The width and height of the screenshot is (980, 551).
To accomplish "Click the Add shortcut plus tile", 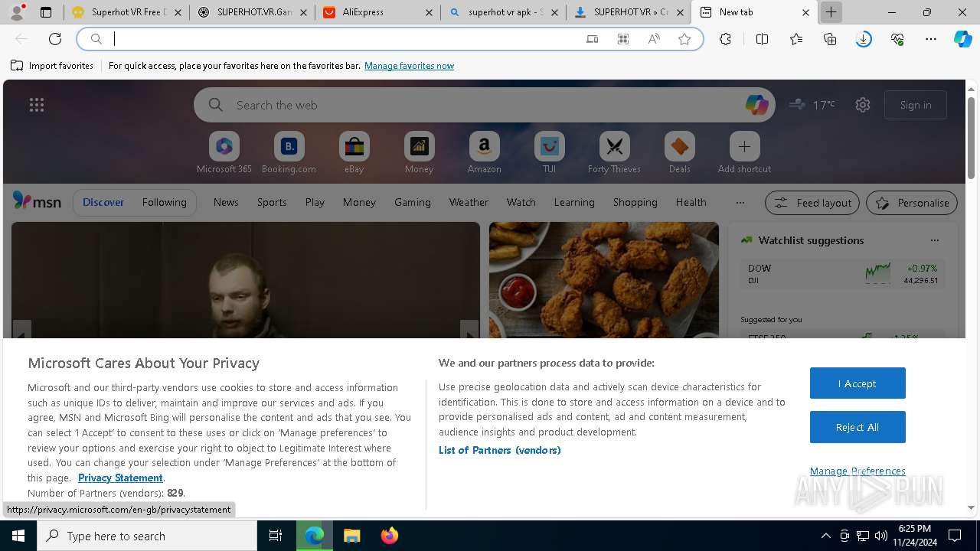I will [744, 153].
